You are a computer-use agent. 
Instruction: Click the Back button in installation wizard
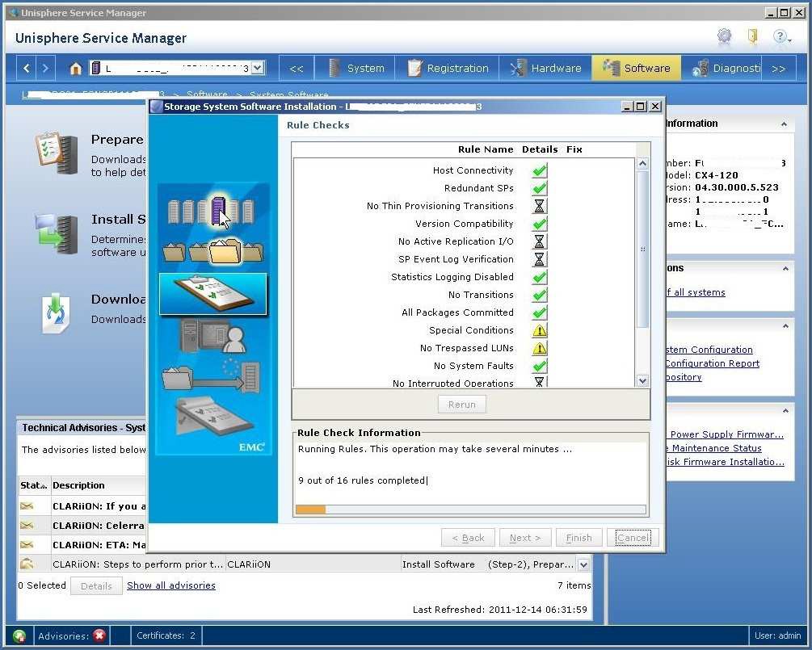468,538
